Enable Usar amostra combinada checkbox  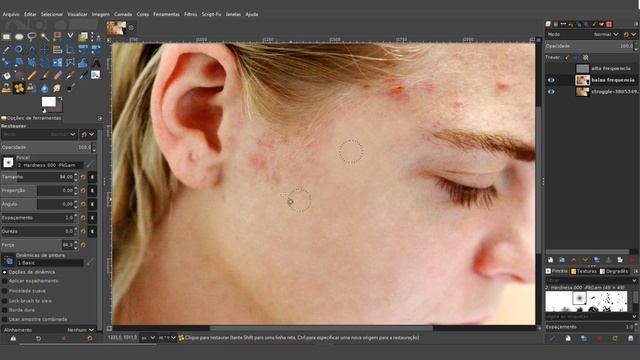[x=4, y=320]
